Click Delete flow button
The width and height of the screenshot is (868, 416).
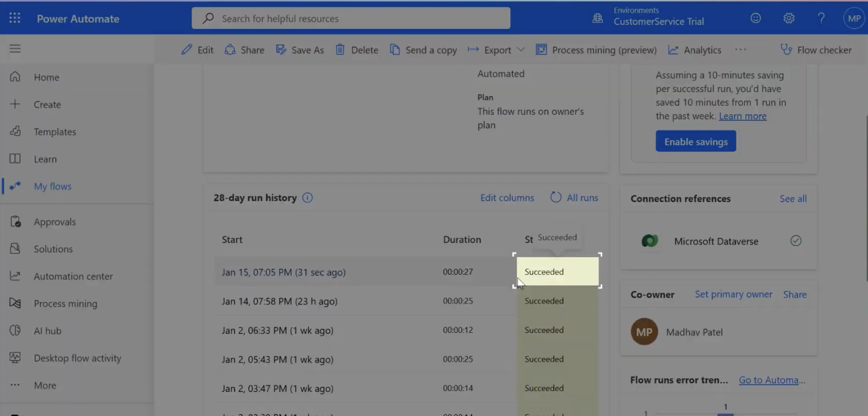[x=357, y=50]
